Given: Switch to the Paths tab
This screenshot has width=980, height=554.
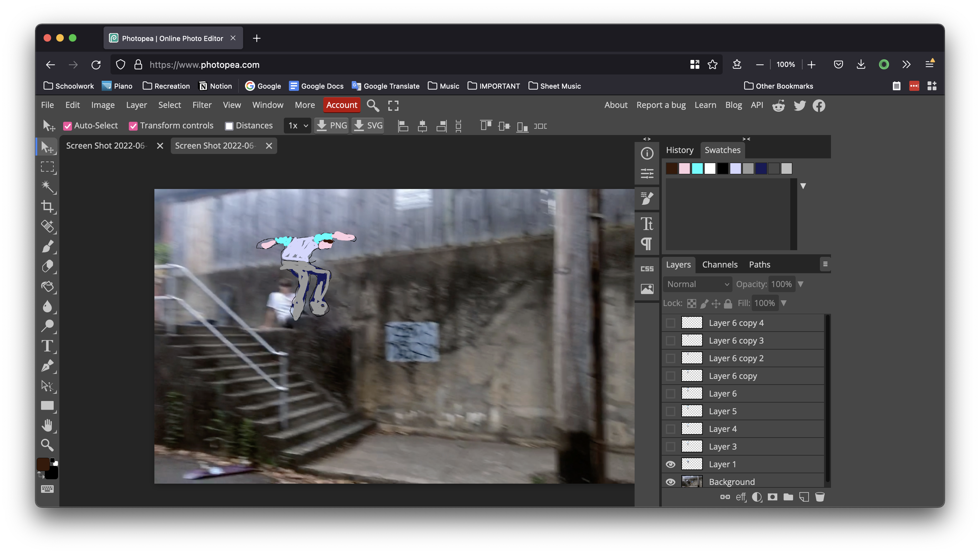Looking at the screenshot, I should (760, 264).
